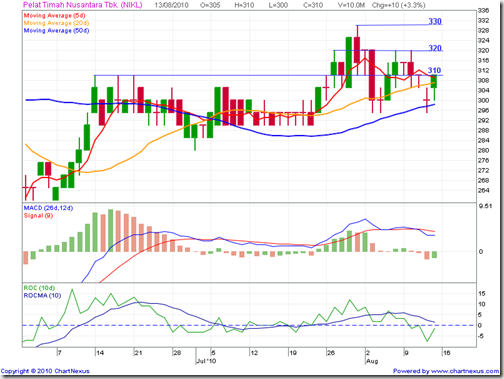The height and width of the screenshot is (379, 504).
Task: Click the 330 resistance level label
Action: [x=435, y=21]
